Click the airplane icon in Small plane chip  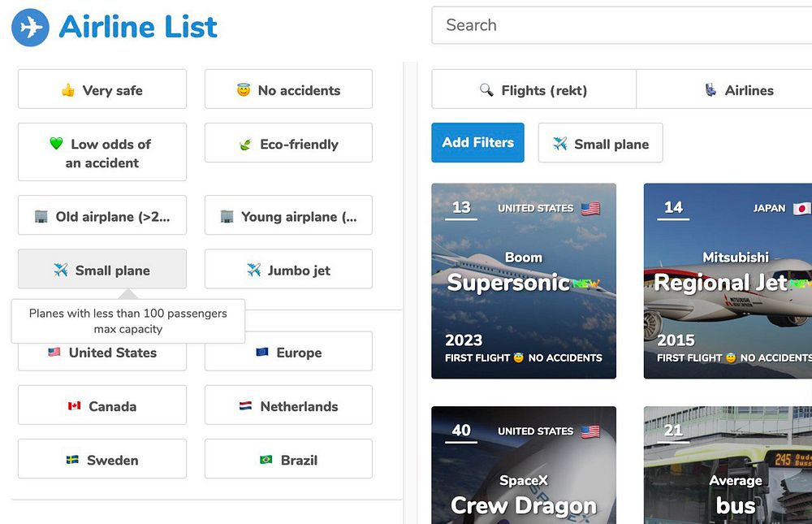559,144
